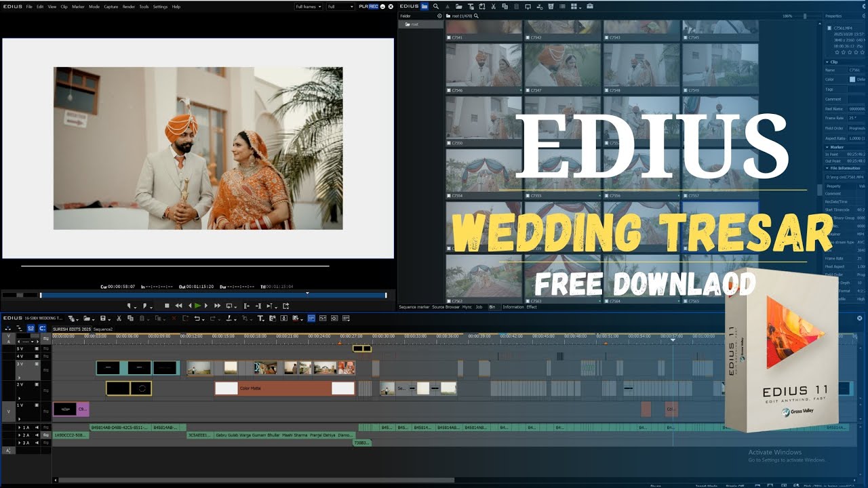Image resolution: width=868 pixels, height=488 pixels.
Task: Click the search icon beside root (1/470)
Action: click(476, 16)
